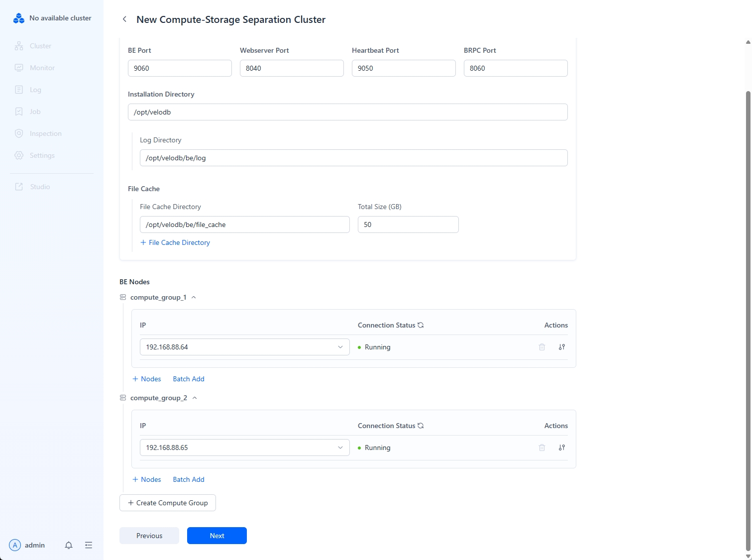752x560 pixels.
Task: Click Create Compute Group button
Action: [168, 503]
